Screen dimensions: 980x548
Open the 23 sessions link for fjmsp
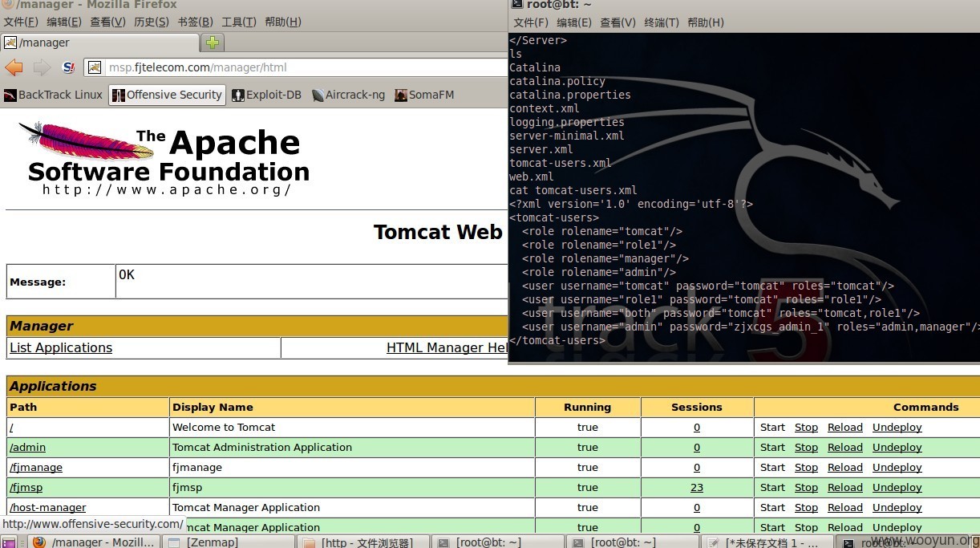coord(697,488)
